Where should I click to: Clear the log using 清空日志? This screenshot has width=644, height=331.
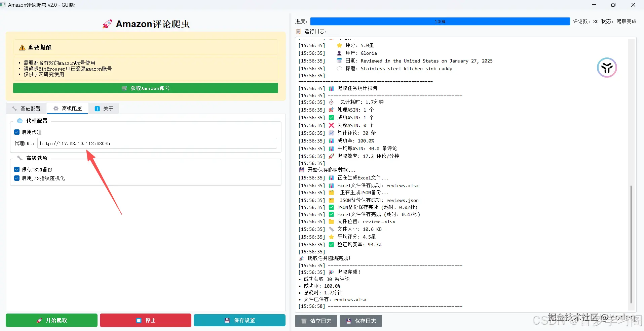click(x=316, y=321)
